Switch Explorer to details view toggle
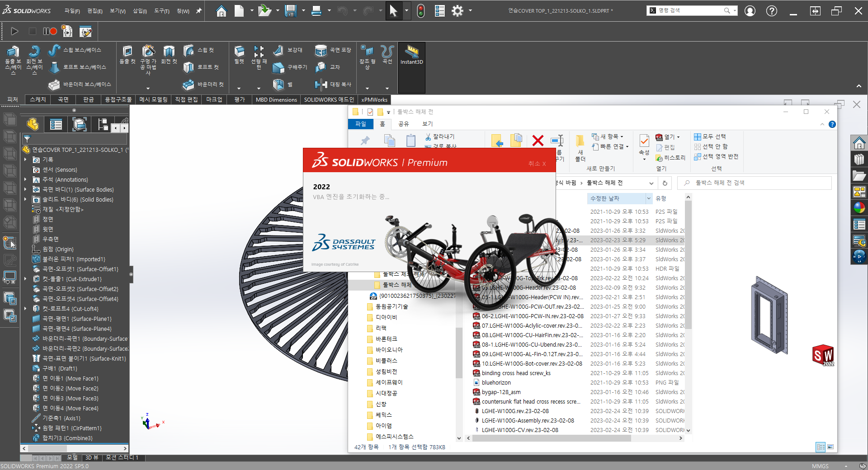The image size is (868, 470). (821, 447)
